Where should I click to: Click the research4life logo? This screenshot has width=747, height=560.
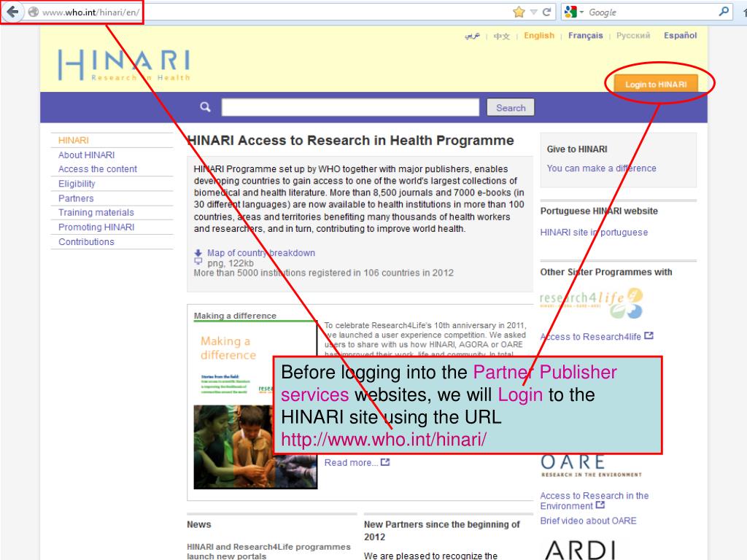click(x=591, y=303)
